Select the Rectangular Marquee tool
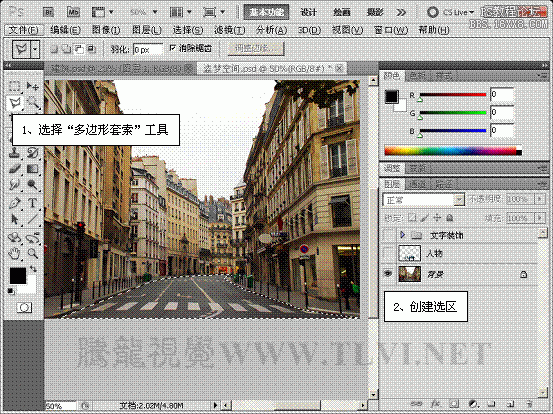The height and width of the screenshot is (414, 553). click(14, 86)
